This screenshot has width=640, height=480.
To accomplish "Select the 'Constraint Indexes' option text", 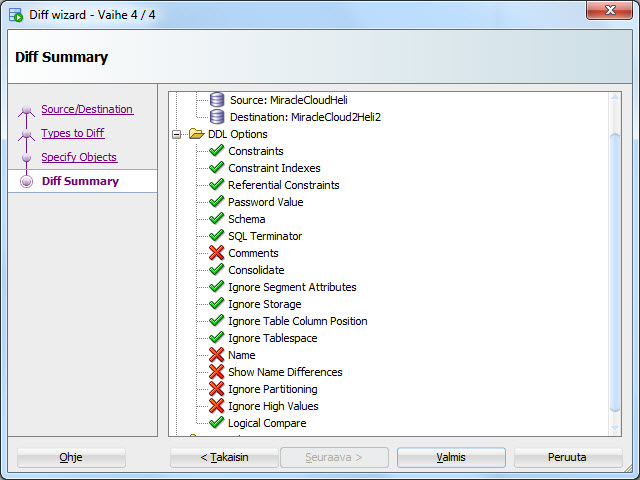I will tap(274, 168).
